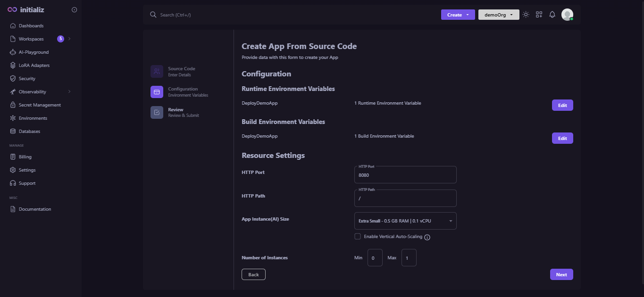644x297 pixels.
Task: Click the Documentation page icon
Action: pyautogui.click(x=13, y=209)
